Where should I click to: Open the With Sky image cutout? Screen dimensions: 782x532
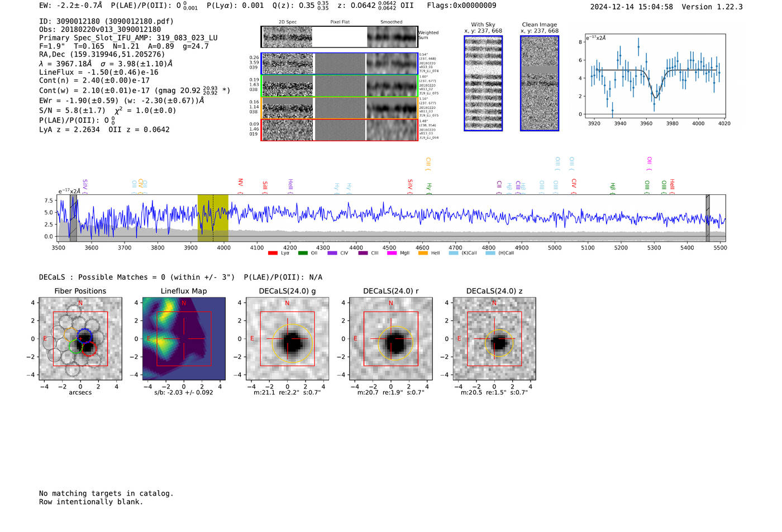click(x=483, y=83)
